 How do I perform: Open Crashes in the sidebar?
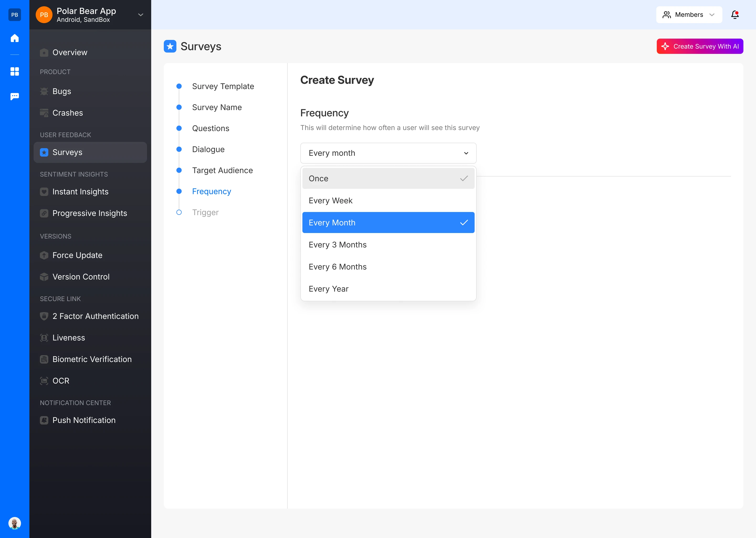[x=67, y=113]
